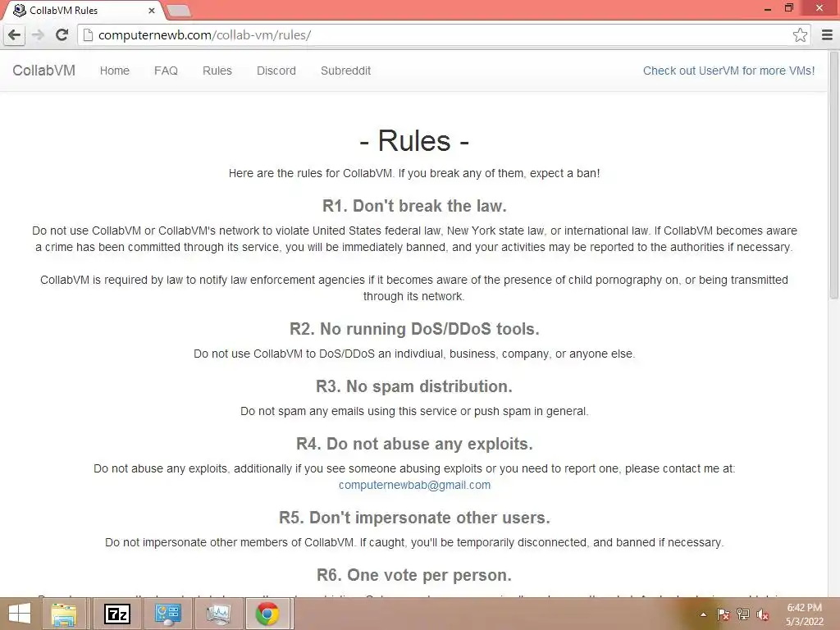Click heading 'R4. Do not abuse any exploits.'

[x=414, y=444]
